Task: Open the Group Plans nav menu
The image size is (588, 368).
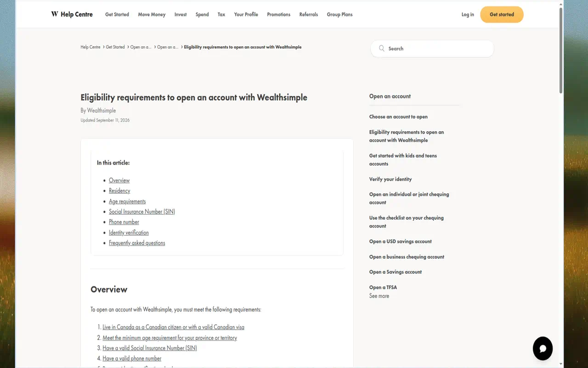Action: [x=339, y=14]
